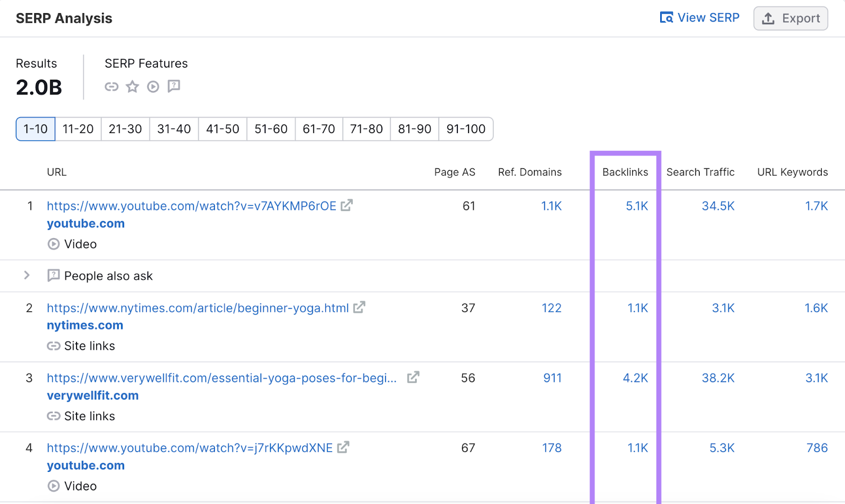Click the Search Traffic column header
This screenshot has width=845, height=504.
[x=700, y=172]
